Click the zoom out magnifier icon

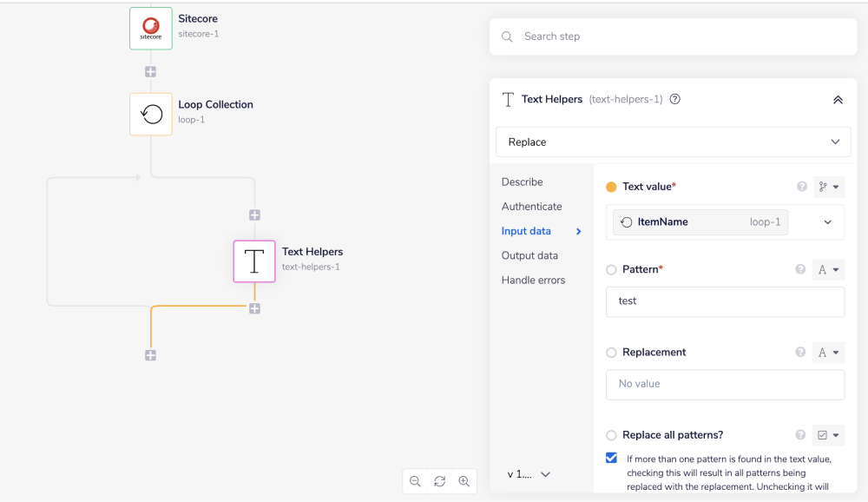(415, 481)
